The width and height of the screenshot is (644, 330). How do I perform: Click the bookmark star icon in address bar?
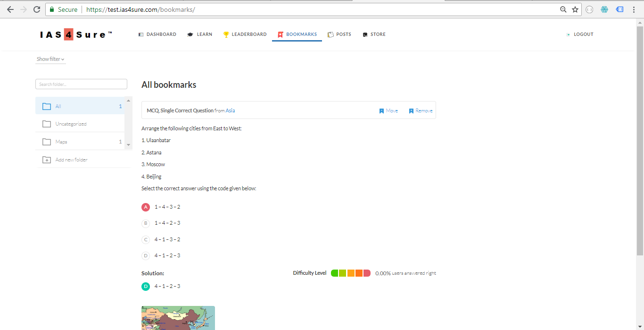(575, 9)
